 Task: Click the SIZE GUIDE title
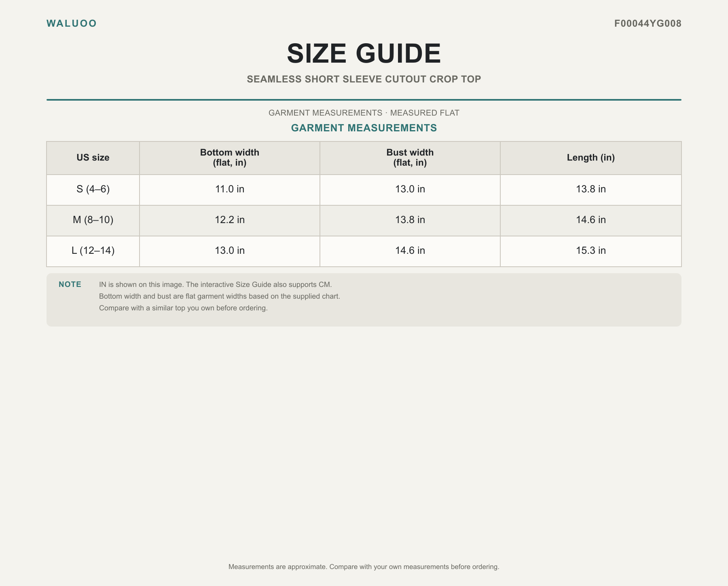364,53
